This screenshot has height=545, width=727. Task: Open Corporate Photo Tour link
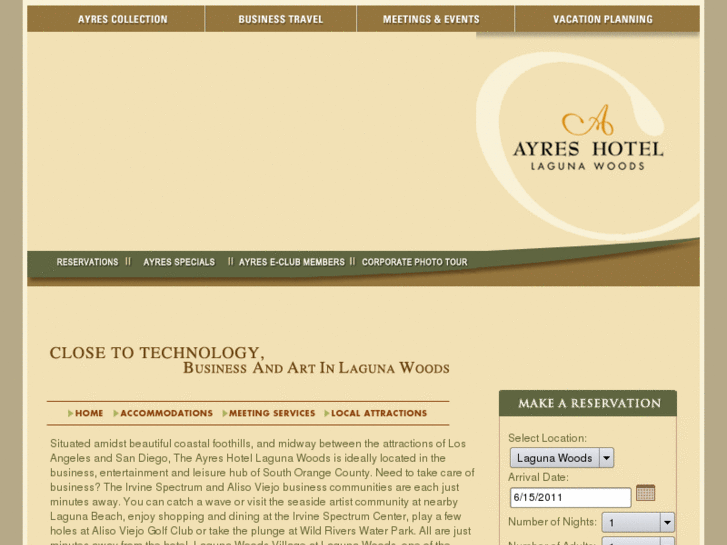tap(415, 262)
